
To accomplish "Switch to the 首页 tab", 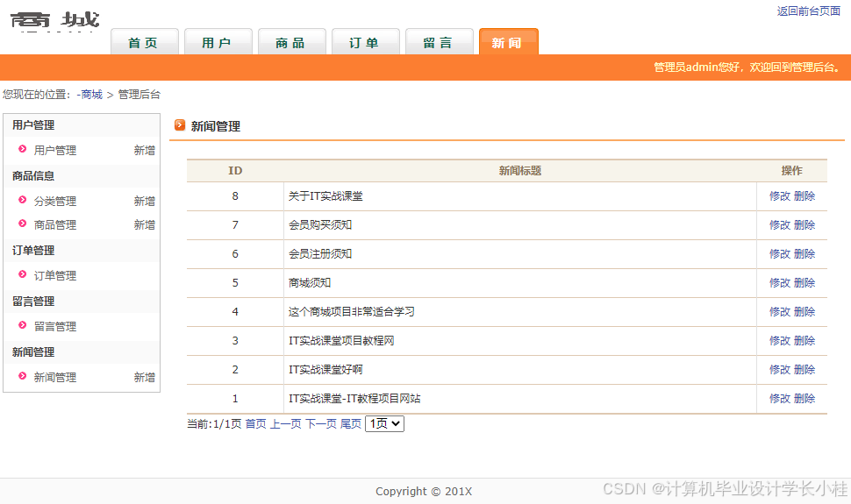I will tap(145, 42).
